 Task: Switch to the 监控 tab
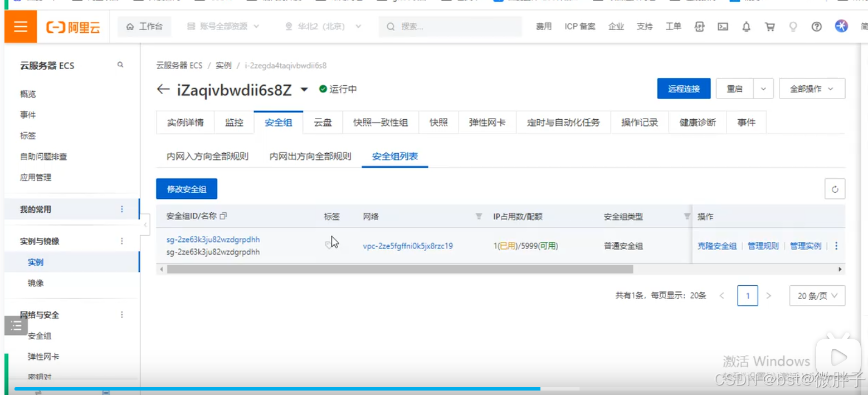(234, 123)
